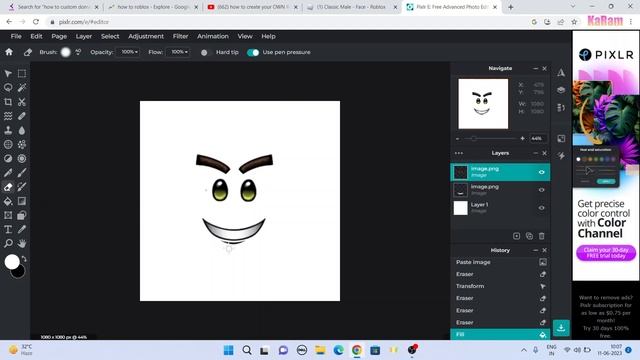Open the File menu
Viewport: 640px width, 360px height.
16,36
